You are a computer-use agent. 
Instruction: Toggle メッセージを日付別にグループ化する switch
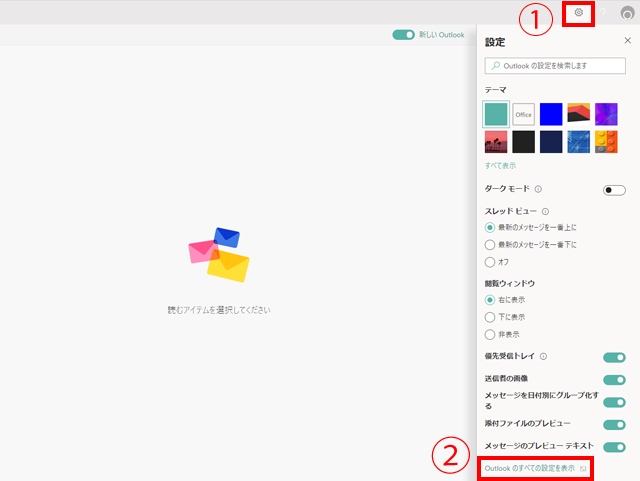(x=614, y=403)
